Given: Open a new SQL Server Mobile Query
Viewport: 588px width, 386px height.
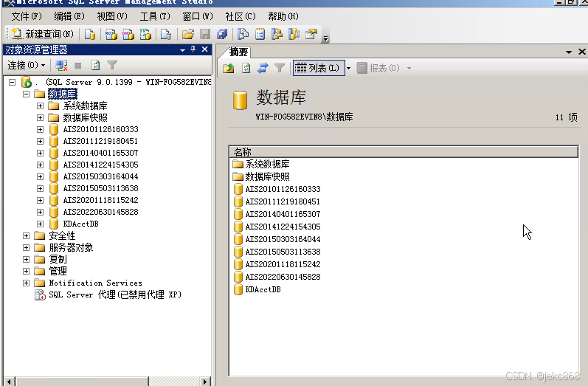Looking at the screenshot, I should click(x=166, y=34).
